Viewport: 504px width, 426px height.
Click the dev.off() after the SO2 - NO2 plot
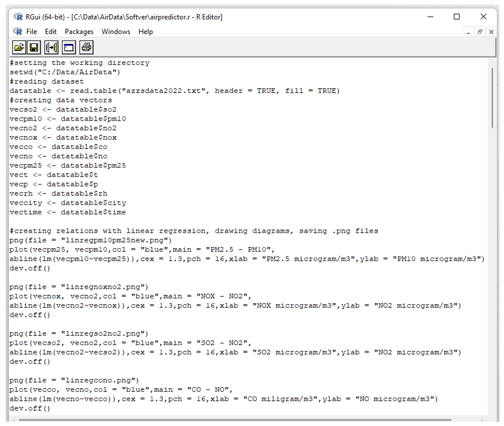click(30, 362)
